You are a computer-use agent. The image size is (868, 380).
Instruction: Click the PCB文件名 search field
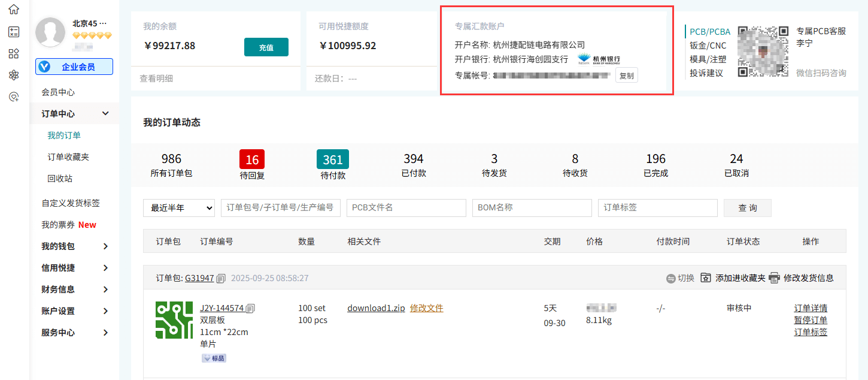(406, 208)
